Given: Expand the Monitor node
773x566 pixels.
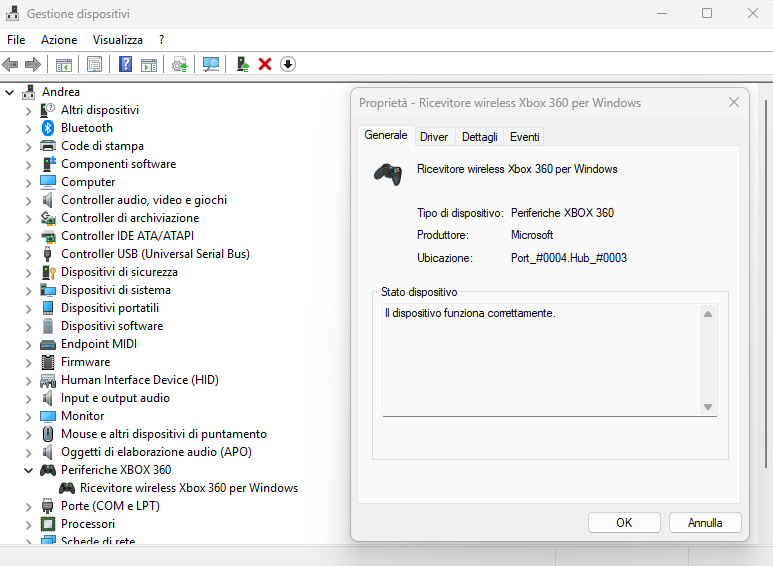Looking at the screenshot, I should point(29,417).
